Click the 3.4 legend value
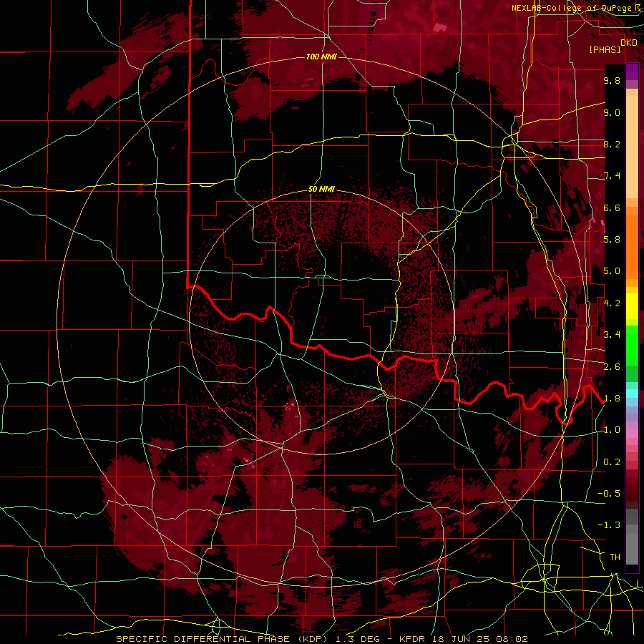The width and height of the screenshot is (644, 644). click(612, 334)
